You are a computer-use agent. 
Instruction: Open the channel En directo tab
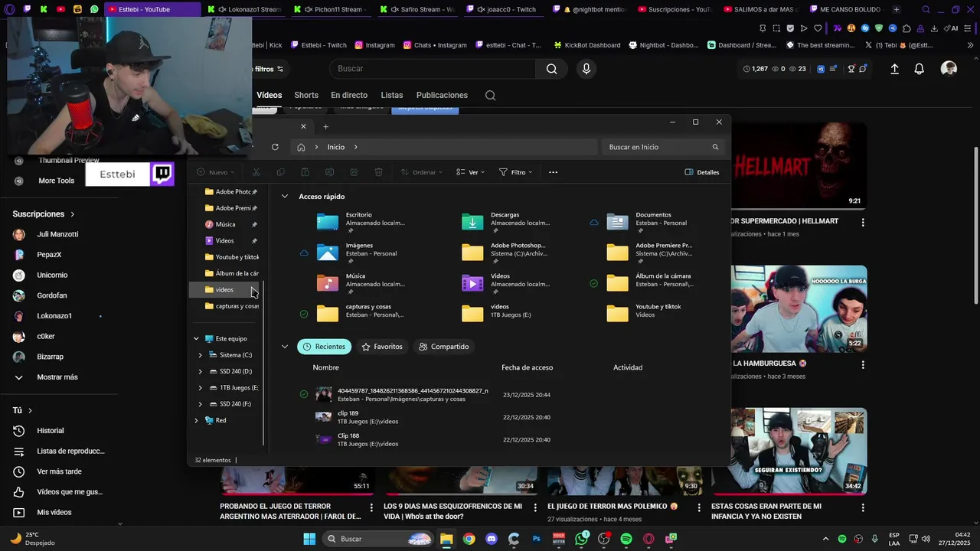[349, 96]
